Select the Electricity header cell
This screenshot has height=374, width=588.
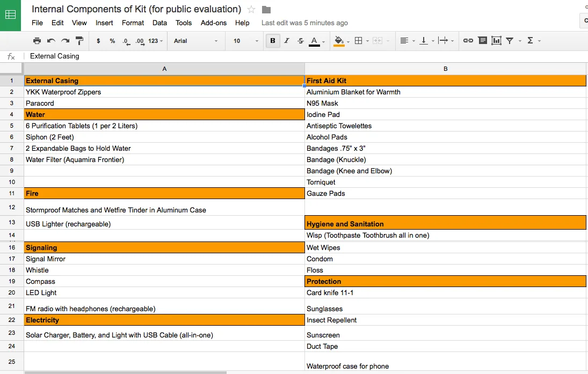(164, 320)
